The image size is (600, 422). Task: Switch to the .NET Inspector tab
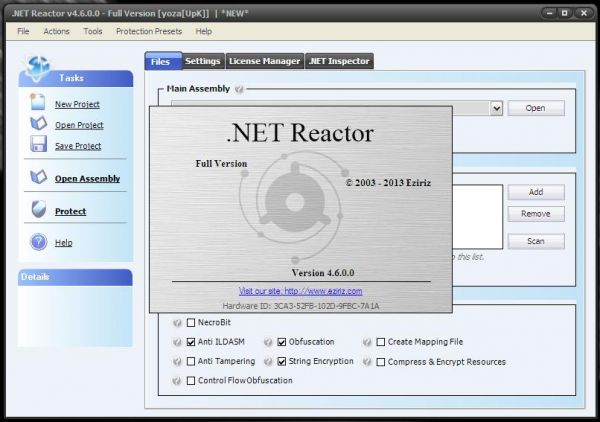pyautogui.click(x=339, y=61)
